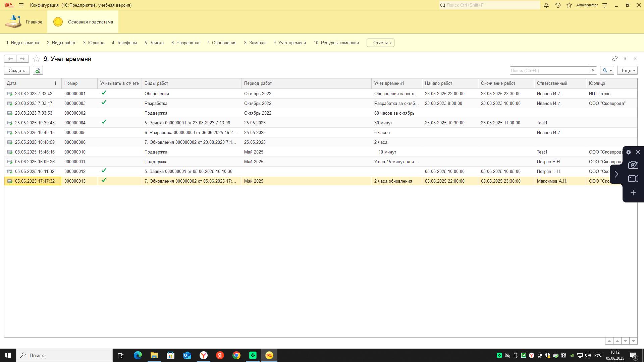Open the 6. Разработка menu item
644x362 pixels.
point(185,43)
